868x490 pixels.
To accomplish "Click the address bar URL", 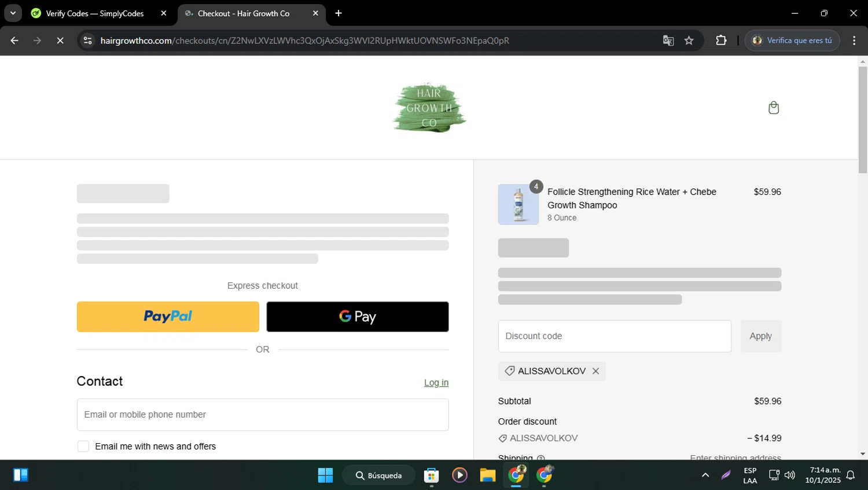I will [x=304, y=40].
